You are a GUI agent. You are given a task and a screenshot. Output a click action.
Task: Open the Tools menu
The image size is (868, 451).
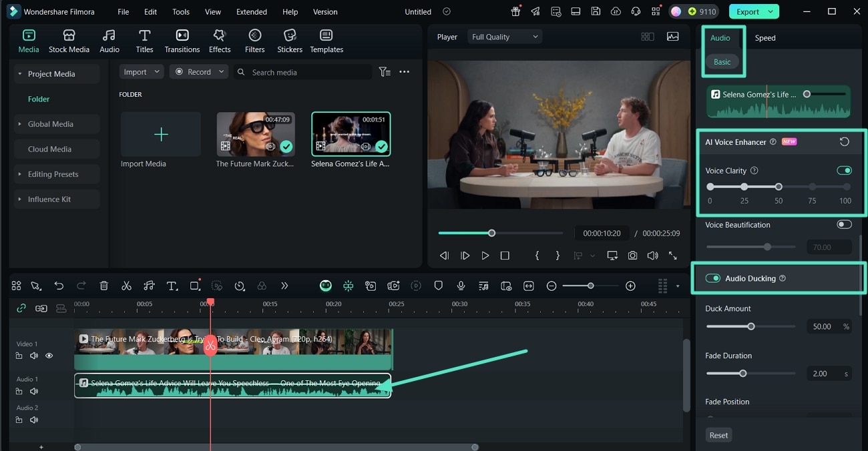click(181, 12)
